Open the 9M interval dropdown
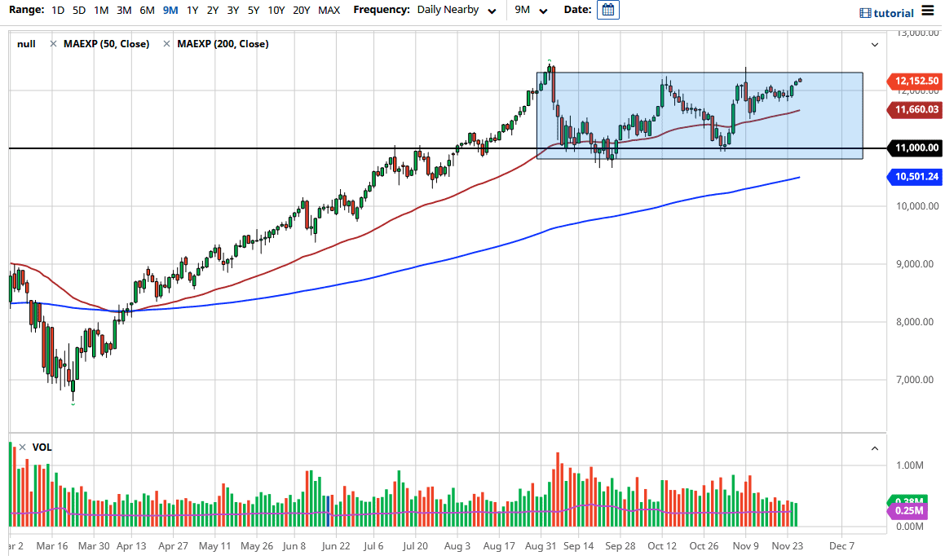Viewport: 945px width, 560px height. click(x=545, y=10)
